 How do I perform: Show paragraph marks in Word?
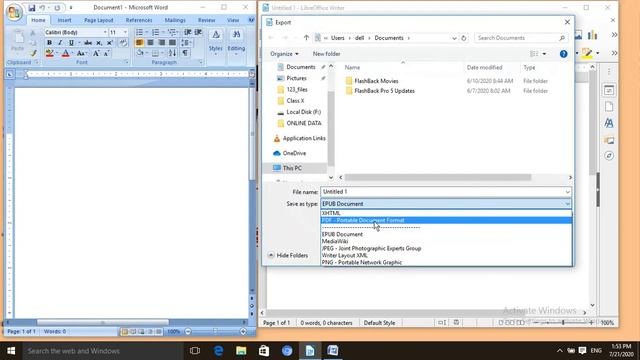[x=185, y=53]
